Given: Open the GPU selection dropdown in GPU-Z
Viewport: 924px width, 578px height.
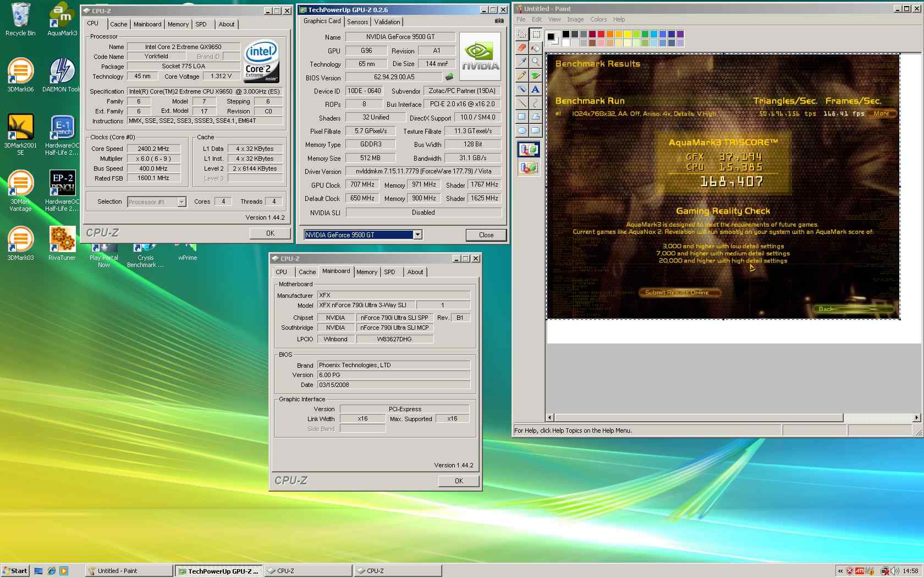Looking at the screenshot, I should [x=417, y=235].
